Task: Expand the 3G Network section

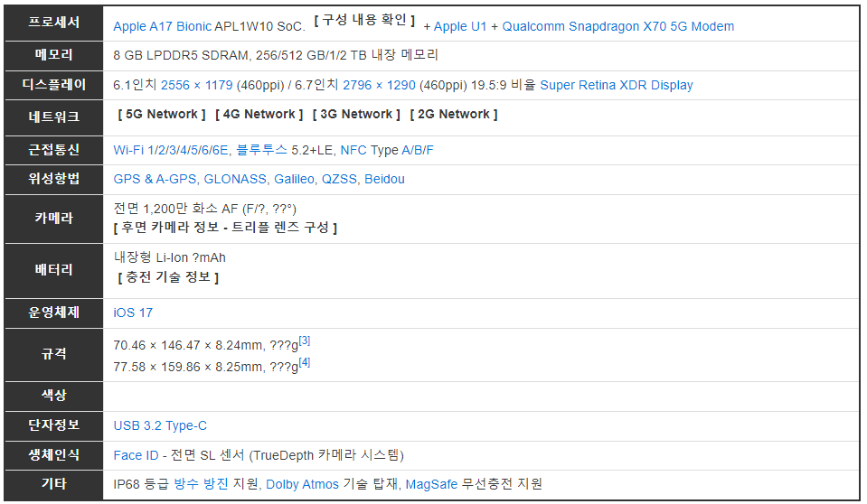Action: tap(356, 115)
